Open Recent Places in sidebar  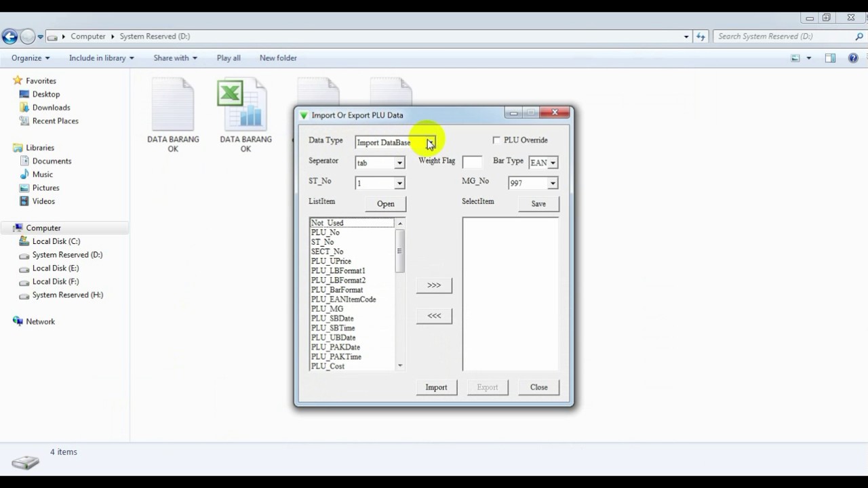(55, 121)
